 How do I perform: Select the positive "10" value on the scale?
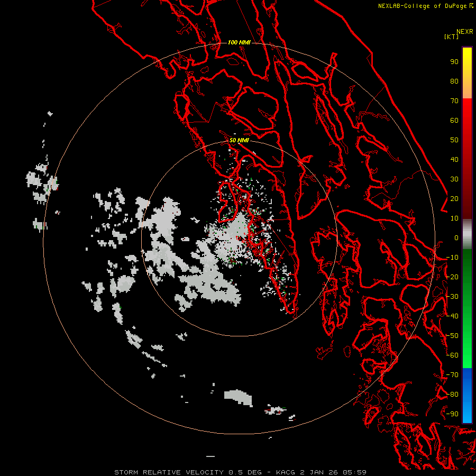coord(454,218)
